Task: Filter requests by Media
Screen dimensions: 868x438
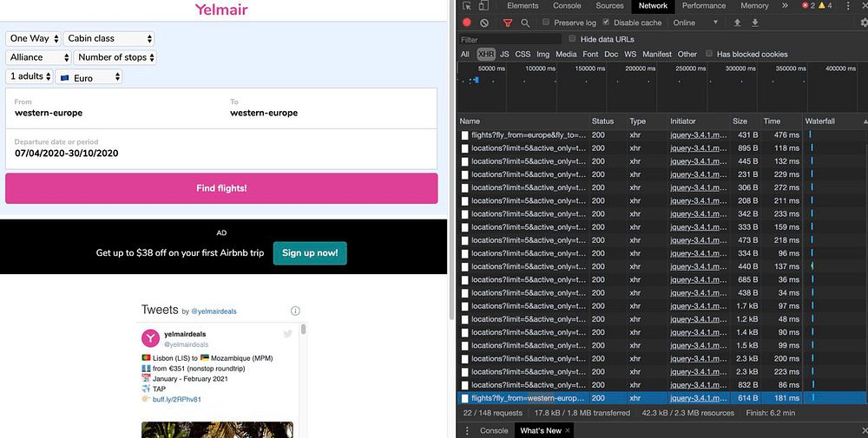Action: [x=566, y=54]
